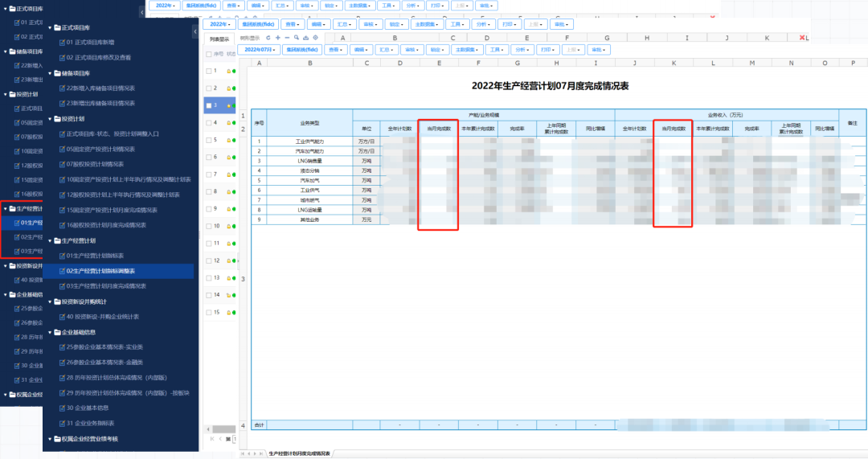Click front toolbar 审批 button
868x459 pixels.
pos(599,49)
